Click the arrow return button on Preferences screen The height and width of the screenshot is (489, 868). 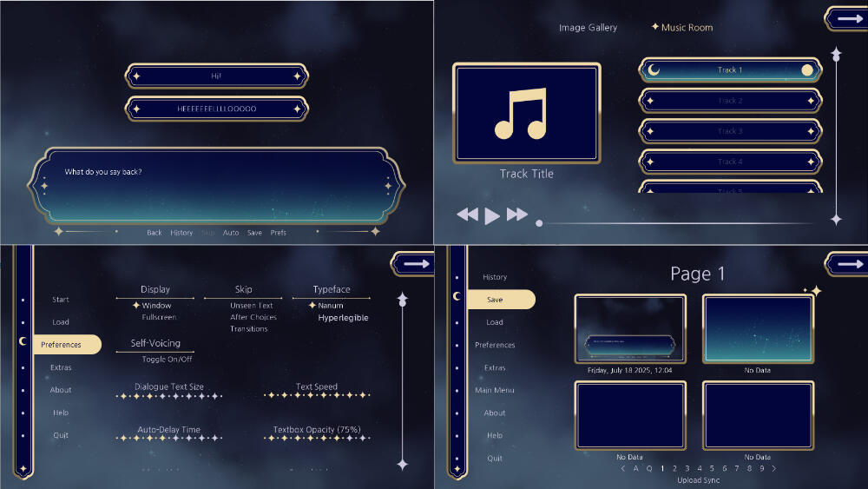pyautogui.click(x=413, y=263)
